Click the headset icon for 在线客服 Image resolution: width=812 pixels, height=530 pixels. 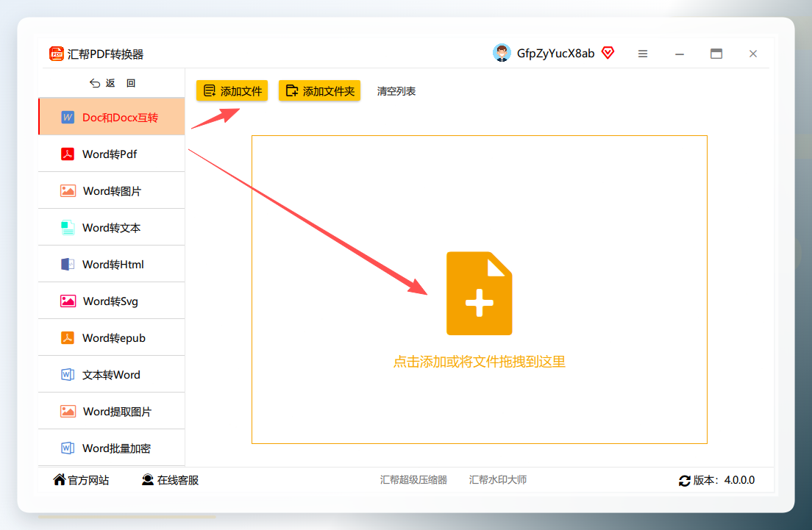point(148,480)
